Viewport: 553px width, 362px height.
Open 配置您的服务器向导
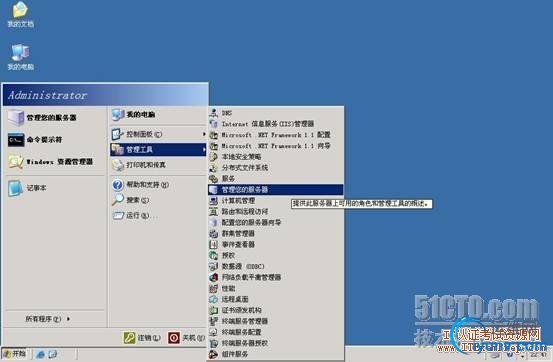tap(276, 222)
